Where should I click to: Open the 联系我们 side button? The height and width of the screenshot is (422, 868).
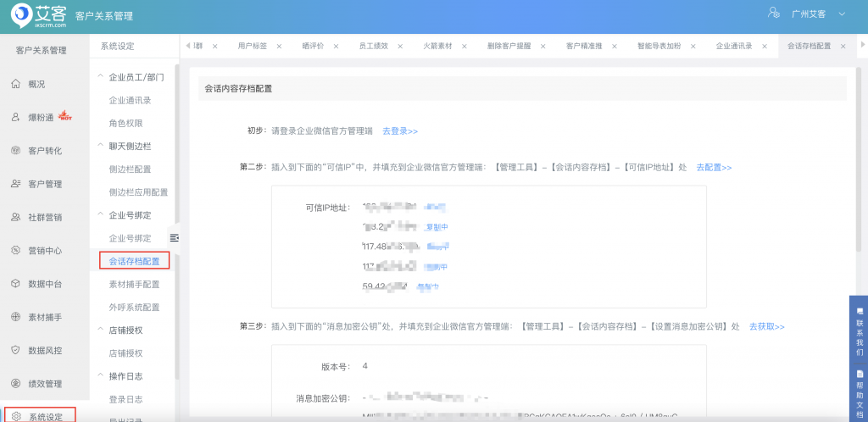click(x=860, y=332)
